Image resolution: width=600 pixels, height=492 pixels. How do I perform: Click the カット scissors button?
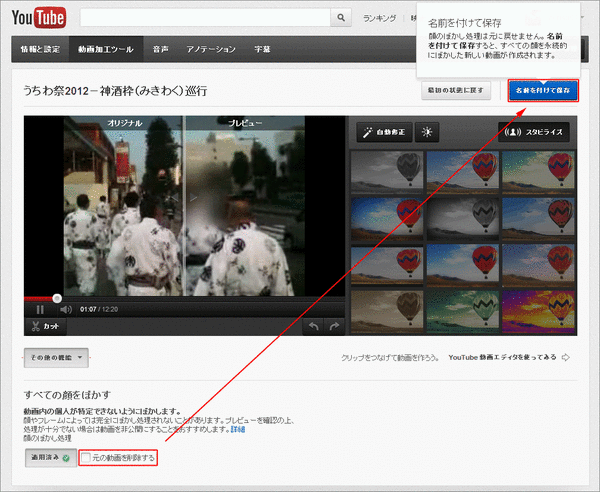pyautogui.click(x=46, y=326)
